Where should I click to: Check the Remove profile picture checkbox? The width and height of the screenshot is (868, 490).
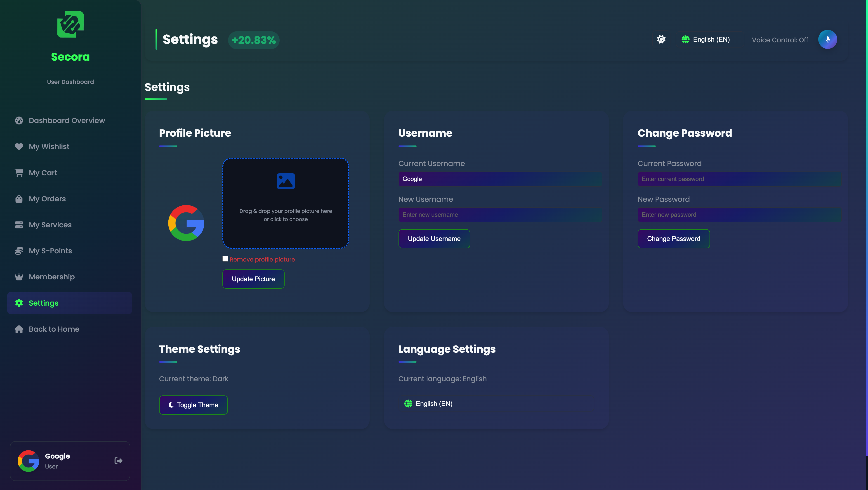pos(225,259)
